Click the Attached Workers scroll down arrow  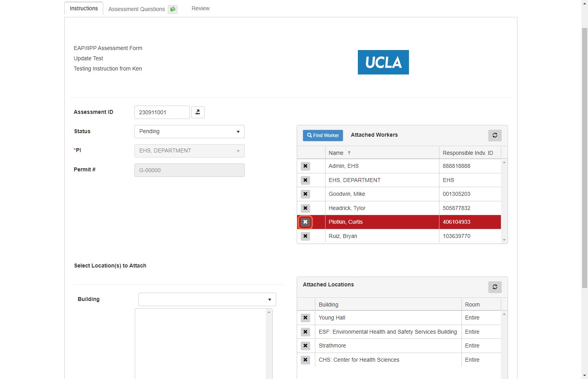[504, 240]
